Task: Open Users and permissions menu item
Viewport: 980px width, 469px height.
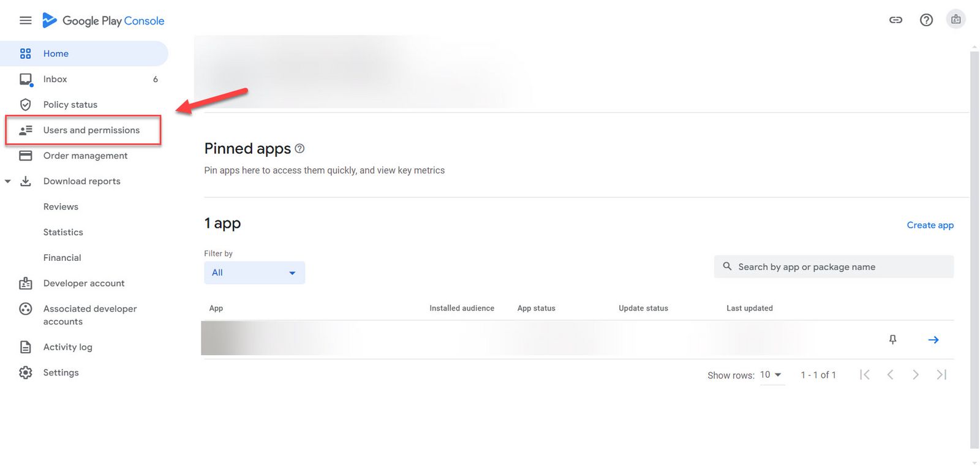Action: tap(91, 130)
